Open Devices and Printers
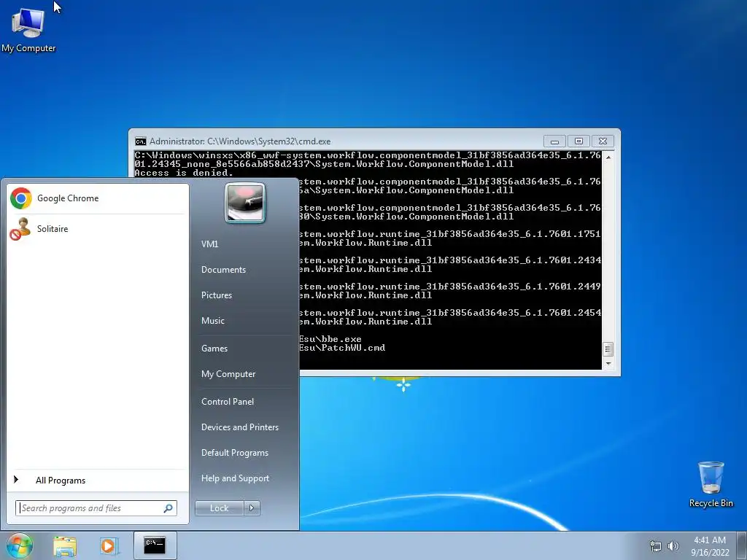 tap(239, 427)
